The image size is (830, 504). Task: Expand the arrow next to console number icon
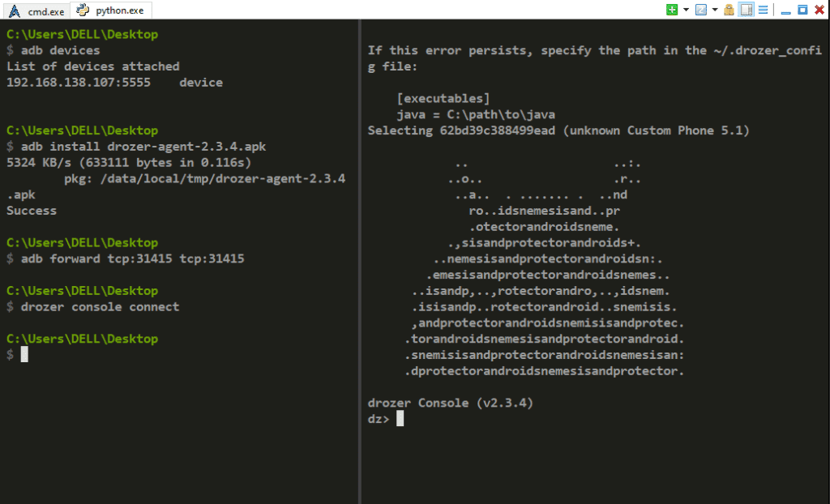coord(715,10)
